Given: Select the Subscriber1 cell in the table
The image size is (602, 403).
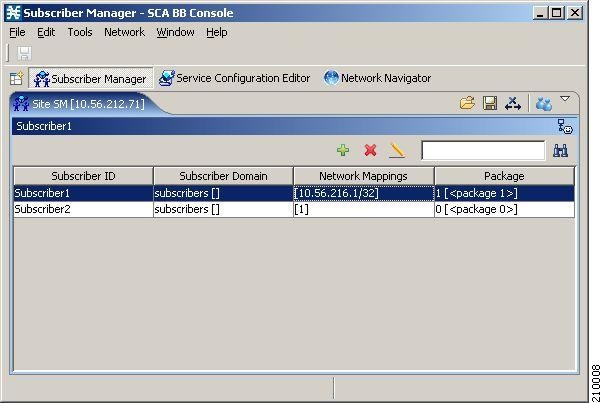Looking at the screenshot, I should pyautogui.click(x=83, y=193).
